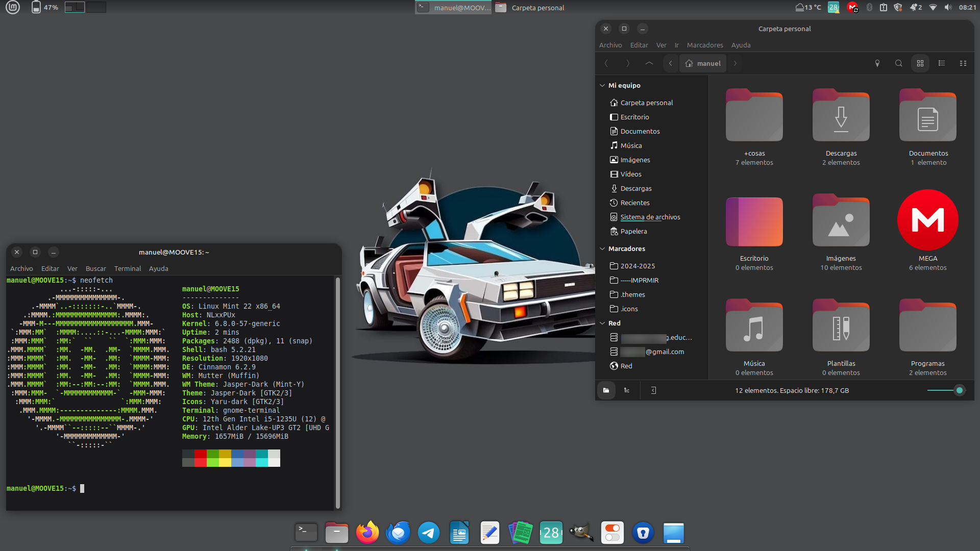This screenshot has height=551, width=980.
Task: Switch to icon grid view
Action: (920, 63)
